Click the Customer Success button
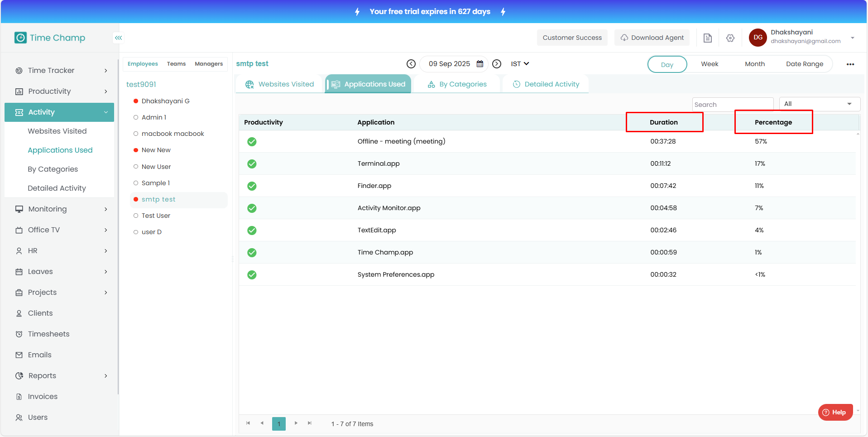This screenshot has width=868, height=437. (572, 38)
